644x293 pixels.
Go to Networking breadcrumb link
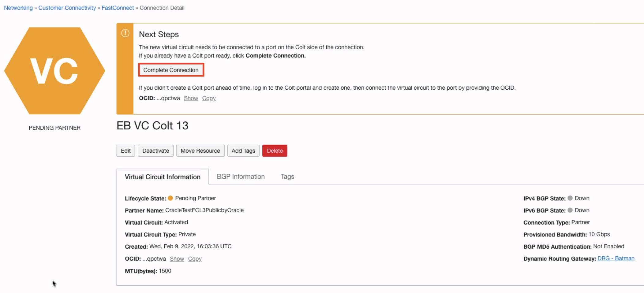click(18, 8)
